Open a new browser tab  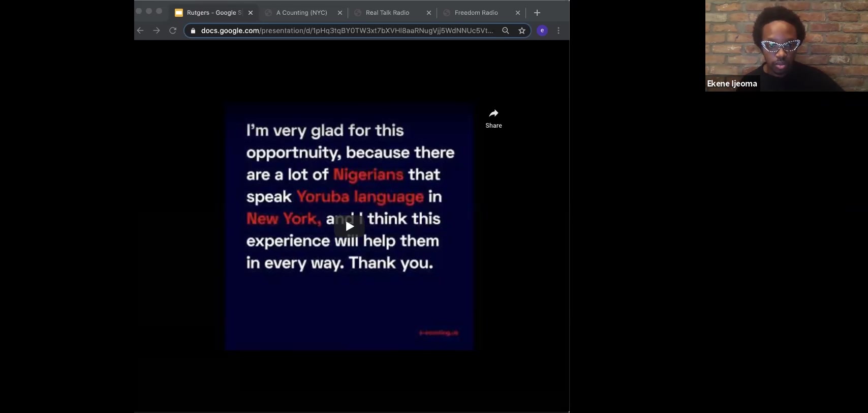(x=537, y=13)
